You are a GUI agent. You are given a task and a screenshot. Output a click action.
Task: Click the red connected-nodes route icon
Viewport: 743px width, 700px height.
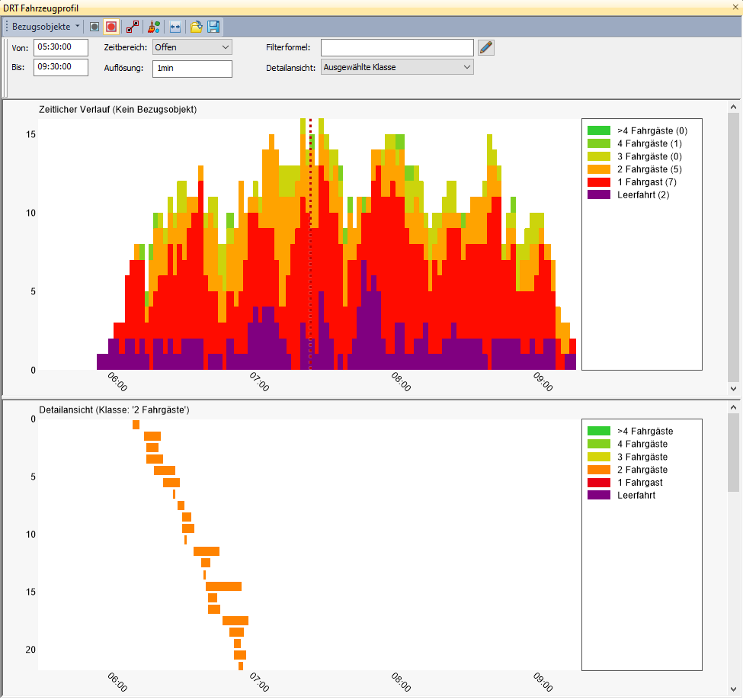(133, 27)
